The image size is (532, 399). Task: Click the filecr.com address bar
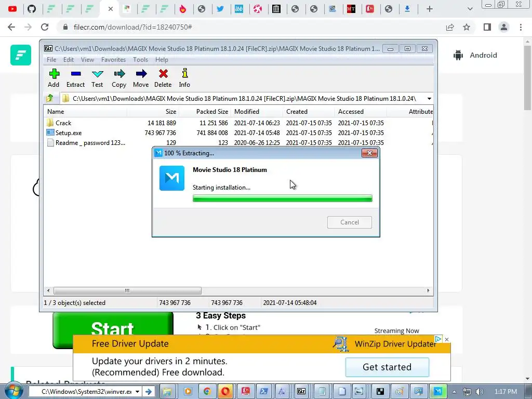coord(251,27)
